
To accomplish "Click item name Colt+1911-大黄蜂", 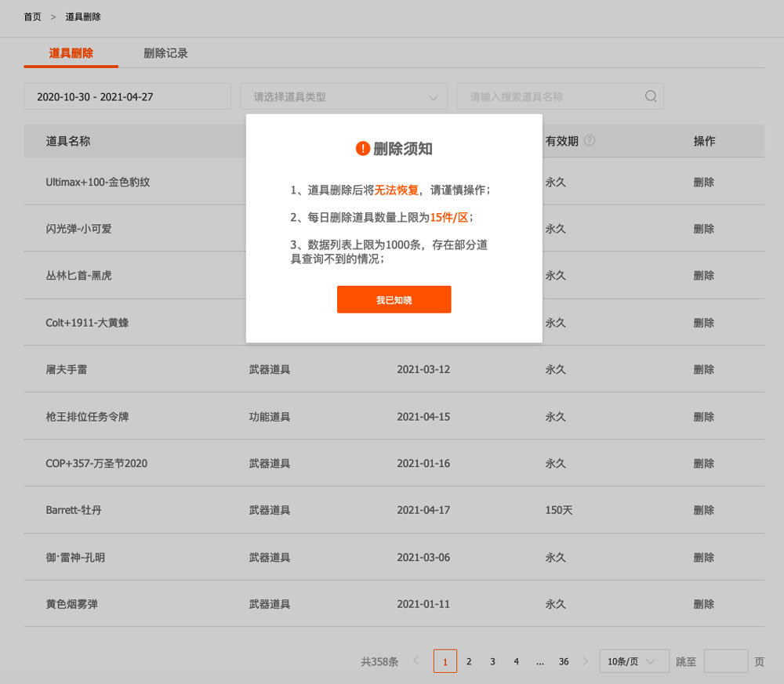I will (87, 323).
